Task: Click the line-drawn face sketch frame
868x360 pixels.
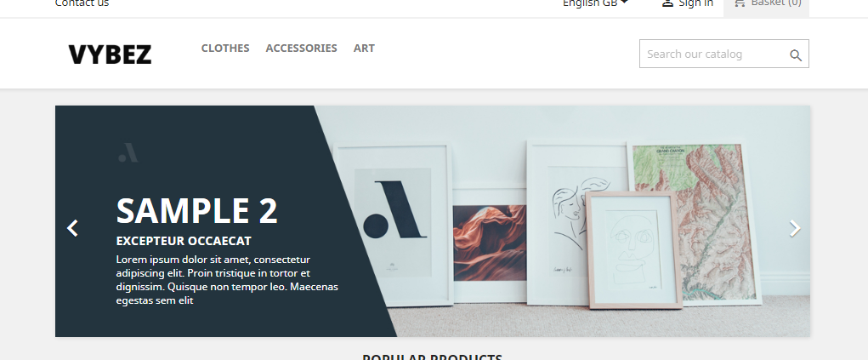Action: point(634,250)
